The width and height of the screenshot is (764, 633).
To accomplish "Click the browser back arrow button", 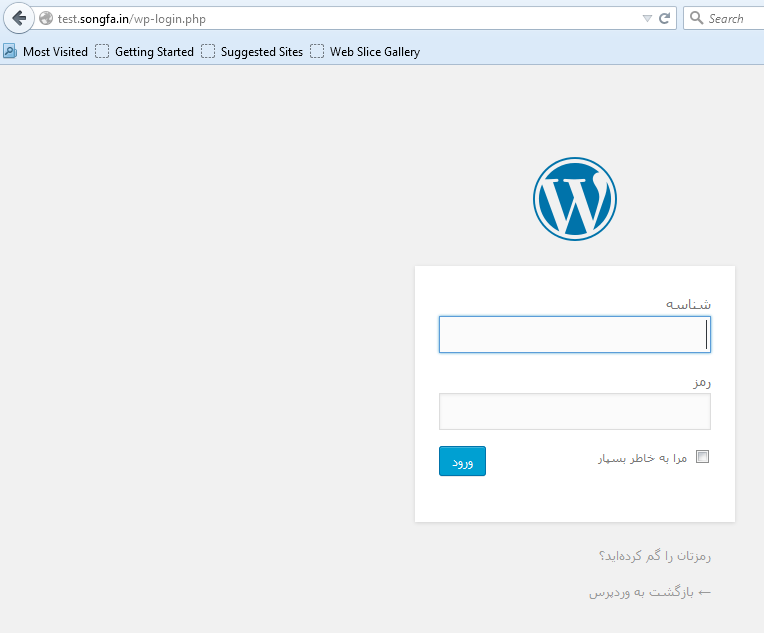I will 19,19.
